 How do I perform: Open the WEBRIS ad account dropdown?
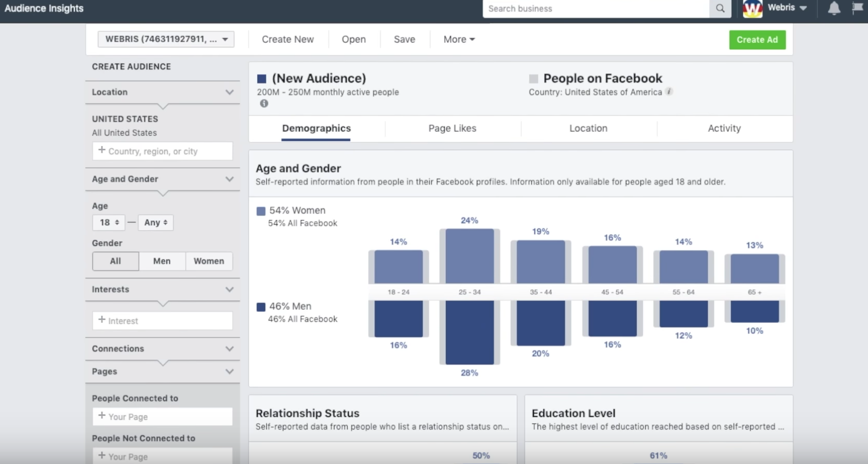166,39
